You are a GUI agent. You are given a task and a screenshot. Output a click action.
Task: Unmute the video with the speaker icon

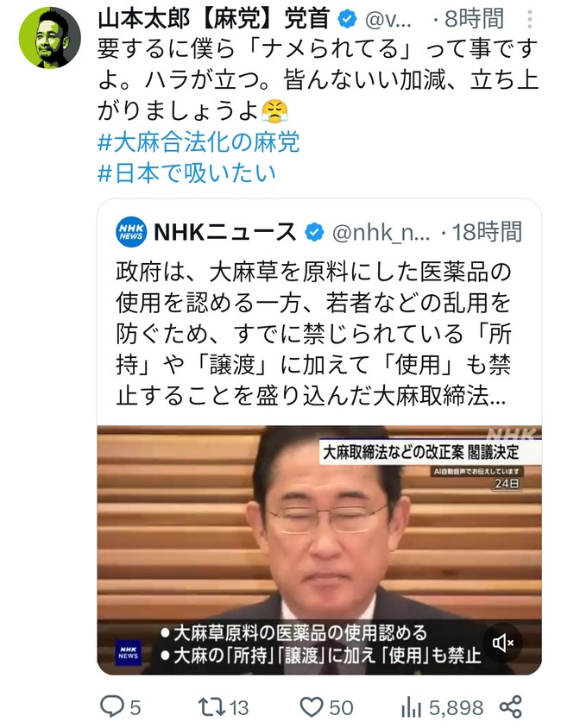503,643
